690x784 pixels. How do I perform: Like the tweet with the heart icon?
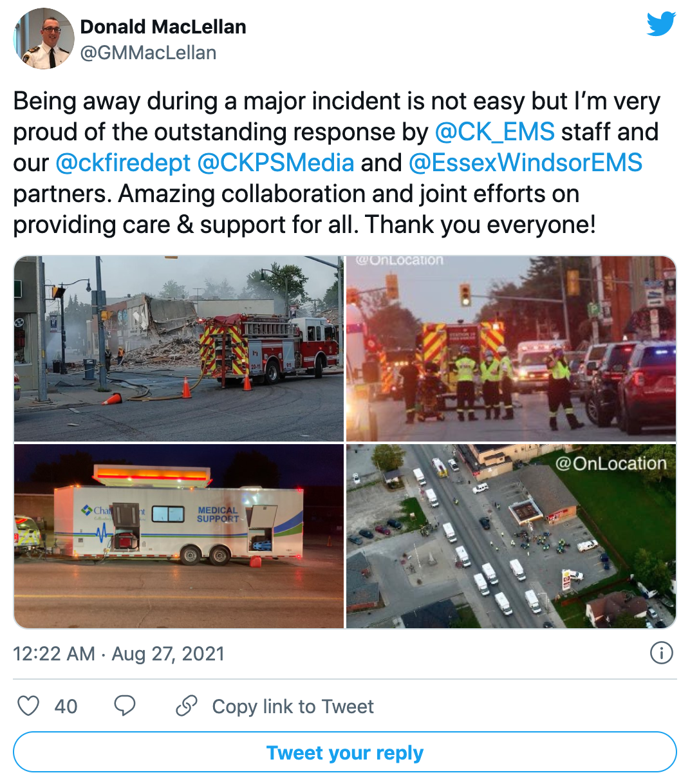tap(28, 705)
